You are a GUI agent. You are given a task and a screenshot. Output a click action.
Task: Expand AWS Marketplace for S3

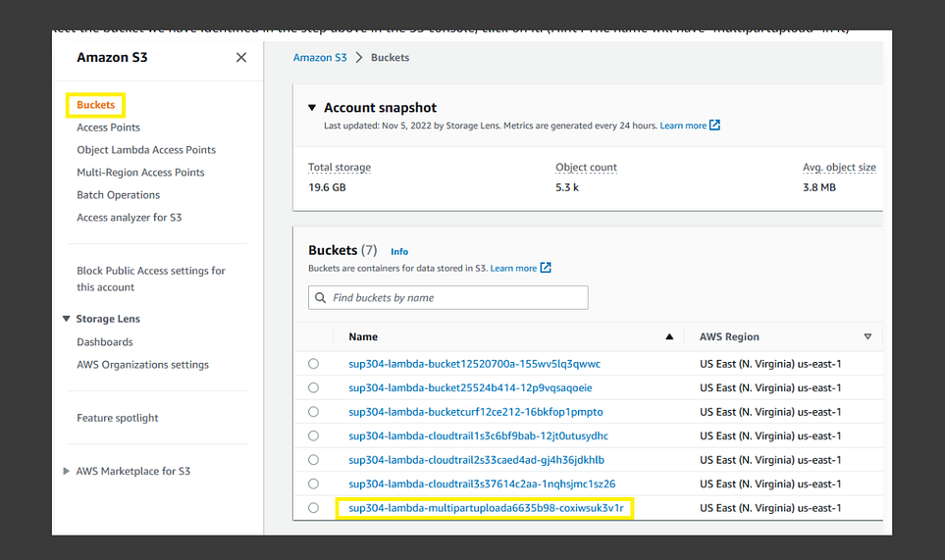click(67, 472)
